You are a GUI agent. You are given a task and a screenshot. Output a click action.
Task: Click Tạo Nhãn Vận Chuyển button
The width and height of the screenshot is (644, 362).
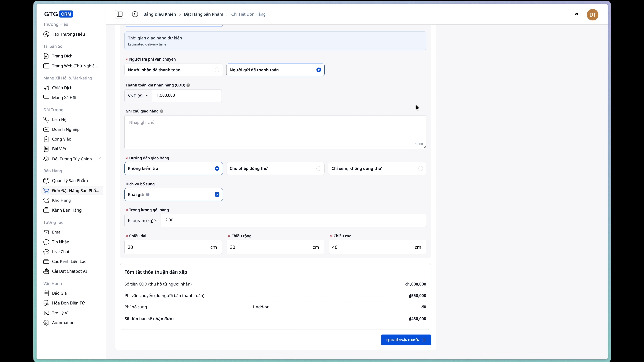[406, 340]
